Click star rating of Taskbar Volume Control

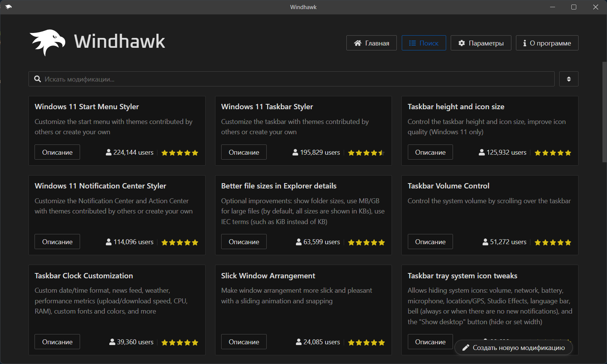coord(553,242)
